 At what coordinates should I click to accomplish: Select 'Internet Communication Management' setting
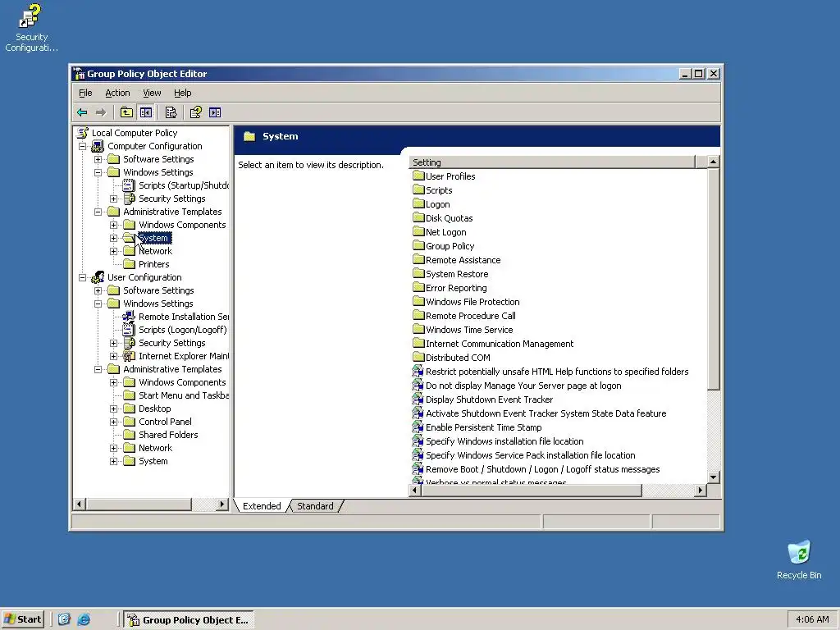point(500,344)
